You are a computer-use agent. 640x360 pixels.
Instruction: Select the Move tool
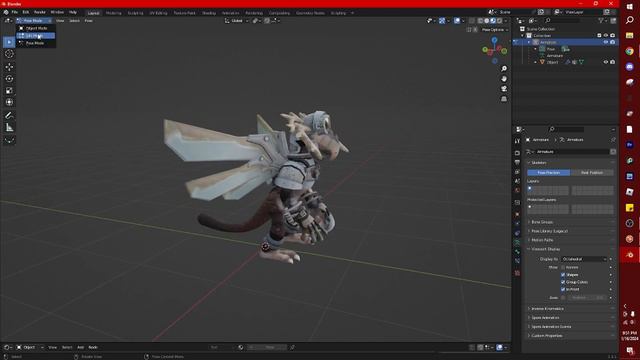(x=9, y=67)
